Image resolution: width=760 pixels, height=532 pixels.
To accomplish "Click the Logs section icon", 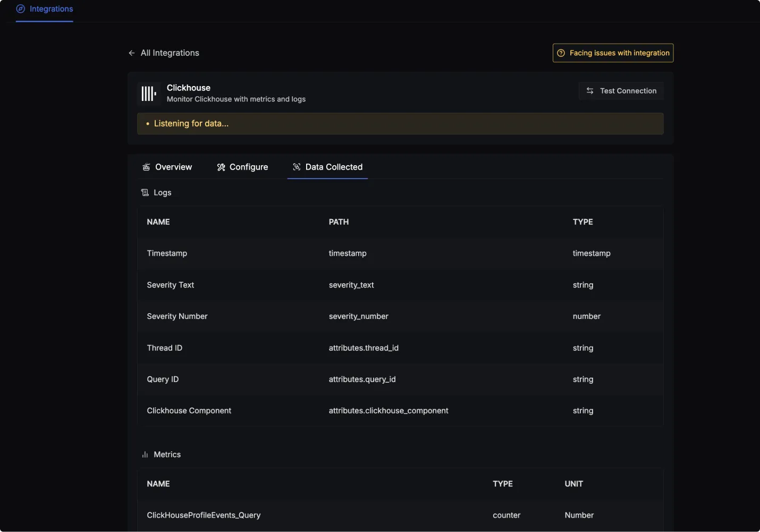I will pos(145,192).
